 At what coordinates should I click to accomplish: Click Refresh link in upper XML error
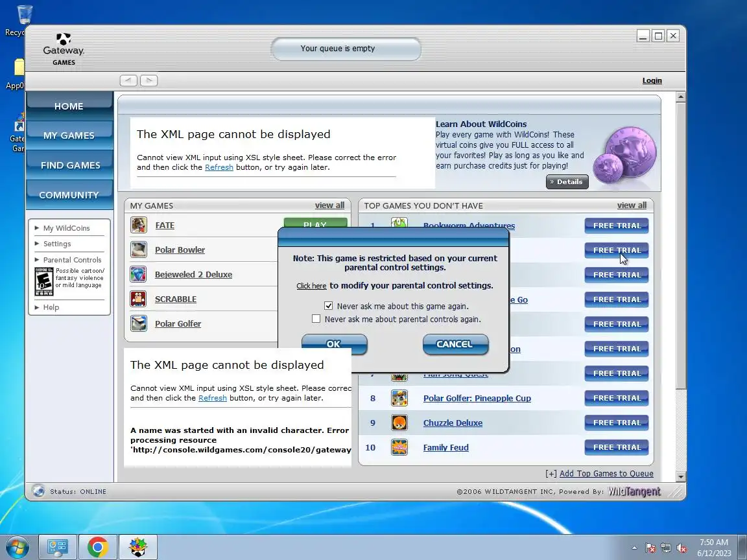[219, 167]
